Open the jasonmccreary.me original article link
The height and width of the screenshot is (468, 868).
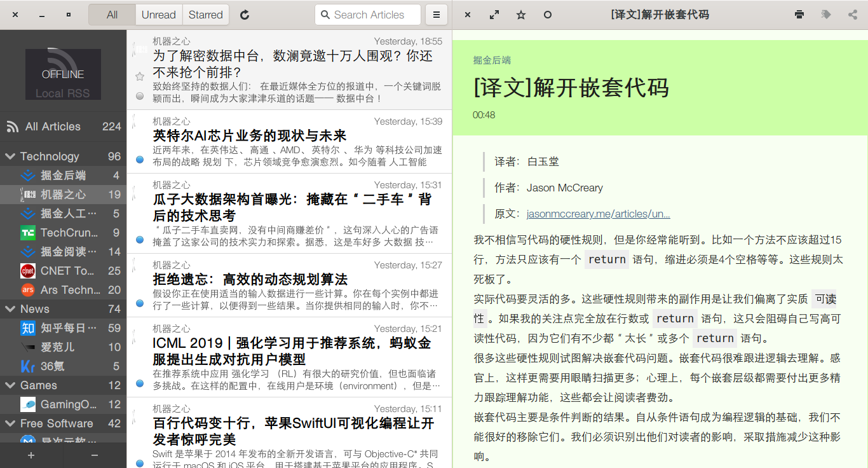pyautogui.click(x=598, y=214)
